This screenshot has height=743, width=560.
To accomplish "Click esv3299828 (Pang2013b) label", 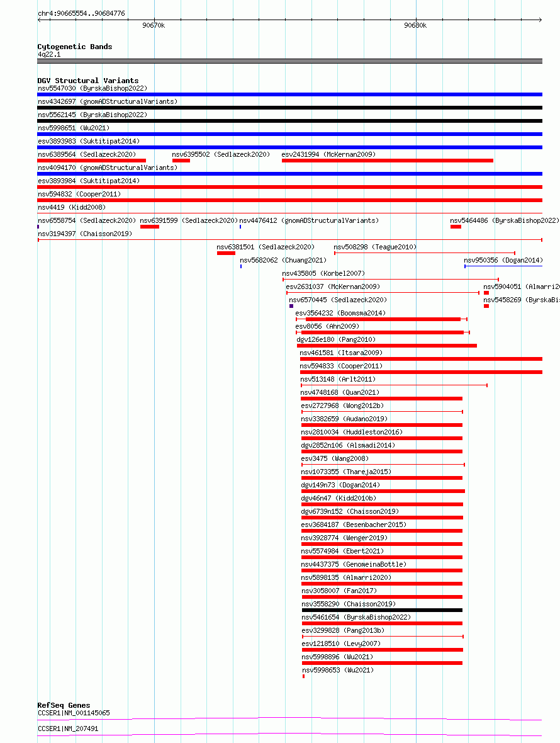I will tap(343, 632).
